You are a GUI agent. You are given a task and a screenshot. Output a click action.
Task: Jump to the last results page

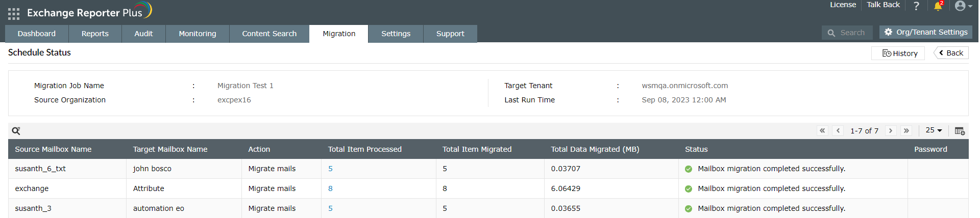(x=906, y=131)
